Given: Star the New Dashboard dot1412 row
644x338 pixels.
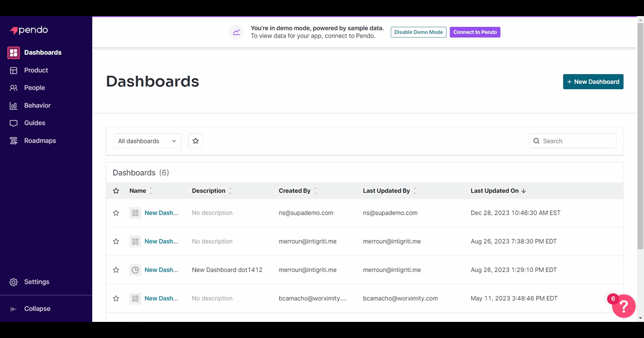Looking at the screenshot, I should coord(116,270).
